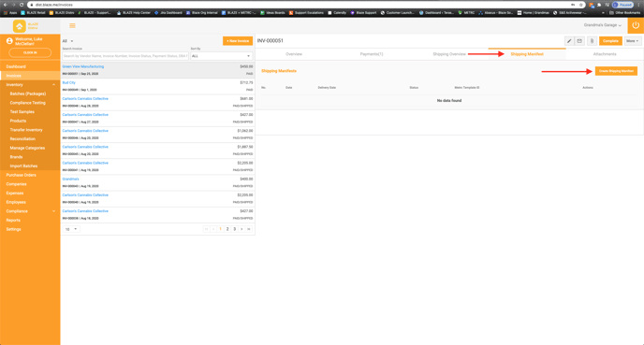This screenshot has height=345, width=644.
Task: Click the New Invoice button
Action: click(238, 41)
